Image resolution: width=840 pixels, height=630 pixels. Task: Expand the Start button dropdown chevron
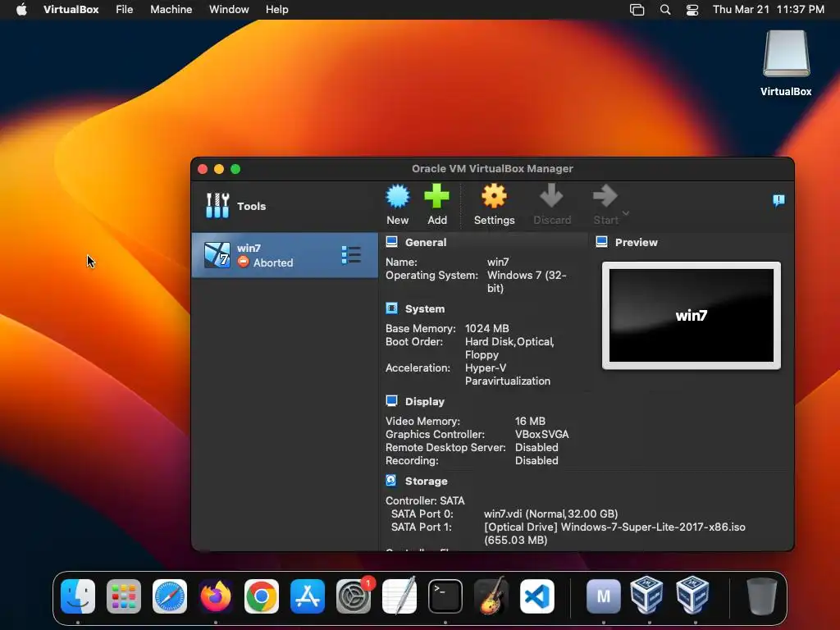[x=625, y=213]
